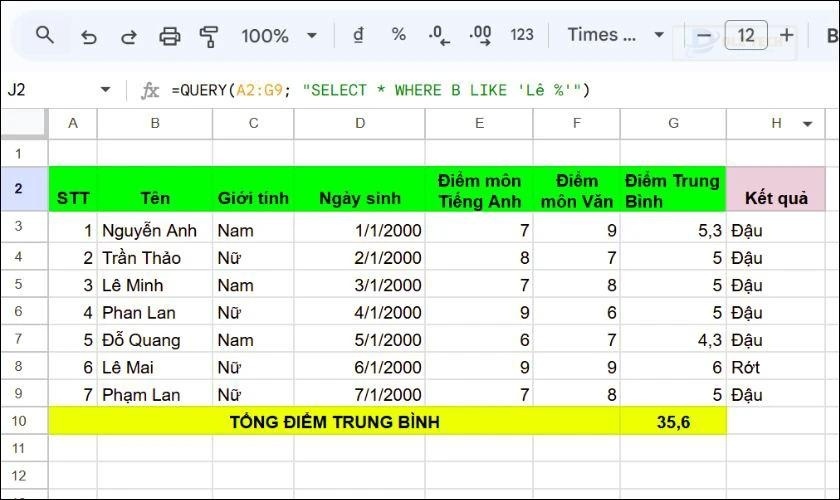Viewport: 840px width, 500px height.
Task: Click the average cell '4,3'
Action: [673, 340]
